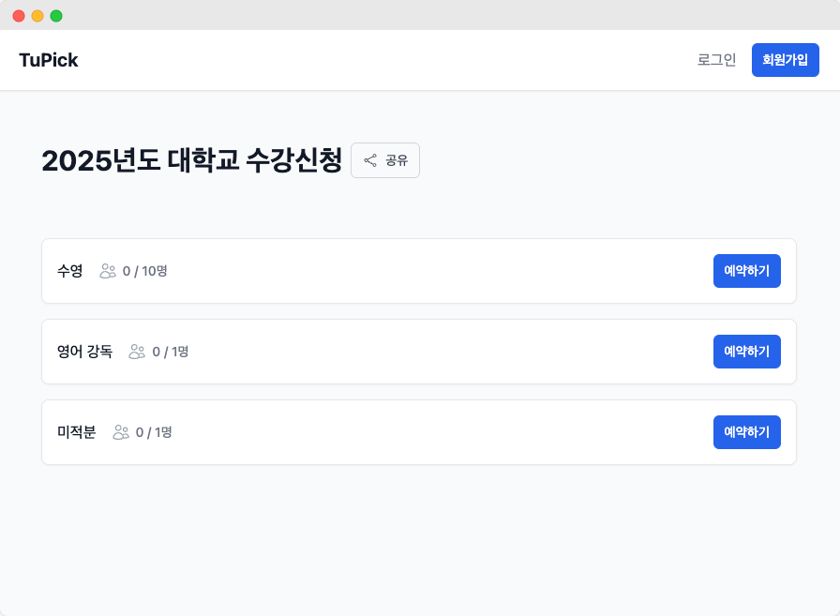Viewport: 840px width, 616px height.
Task: Click the 2025년도 대학교 수강신청 heading
Action: point(191,160)
